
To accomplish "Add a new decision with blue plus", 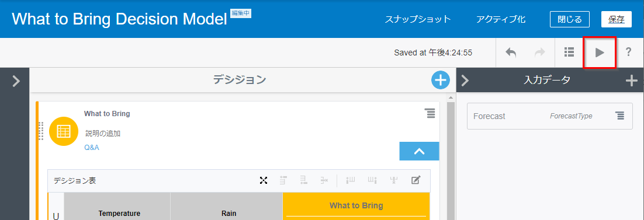I will 441,80.
